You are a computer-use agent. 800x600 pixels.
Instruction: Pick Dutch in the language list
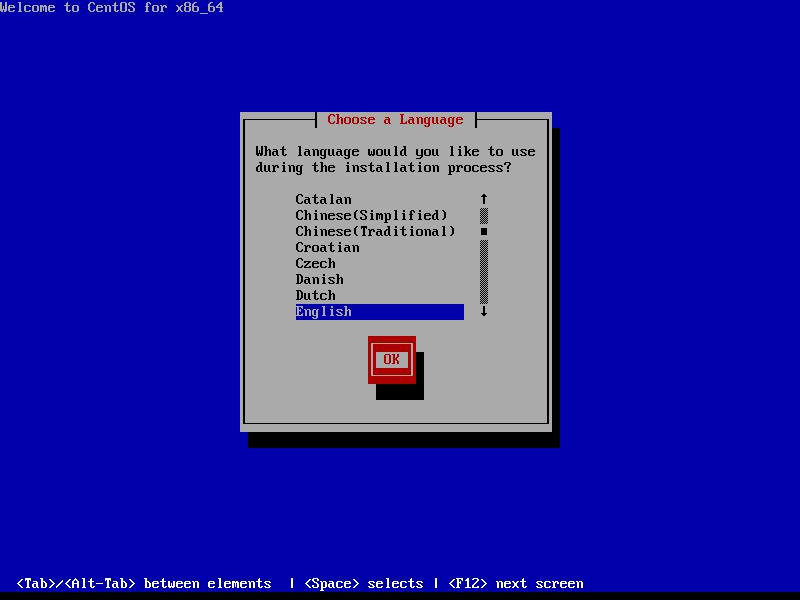click(x=380, y=295)
